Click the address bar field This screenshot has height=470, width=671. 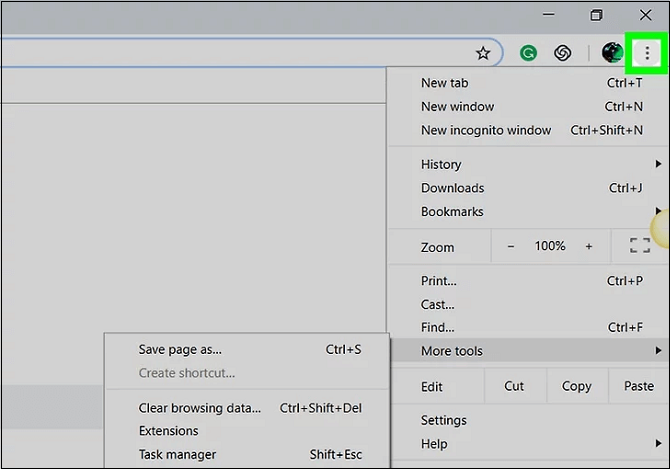click(230, 53)
